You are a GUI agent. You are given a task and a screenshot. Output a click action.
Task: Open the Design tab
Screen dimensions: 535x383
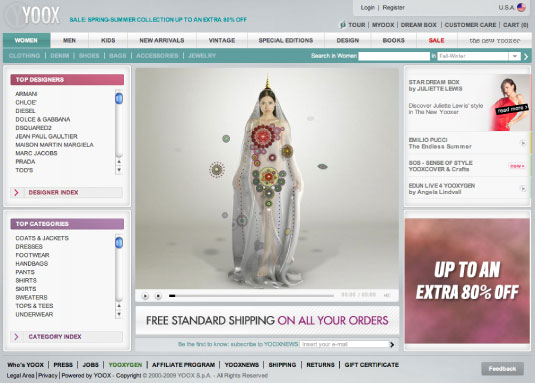[x=348, y=40]
